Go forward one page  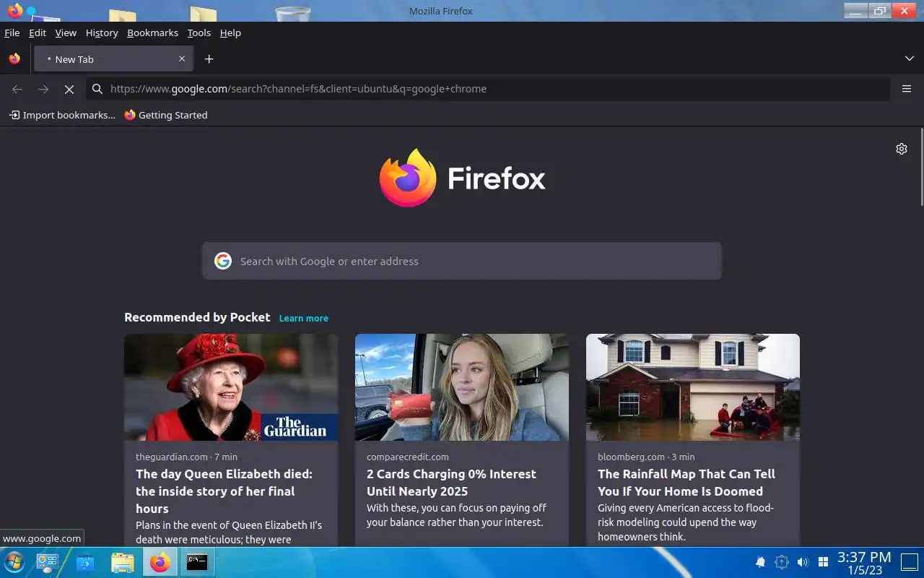coord(43,89)
